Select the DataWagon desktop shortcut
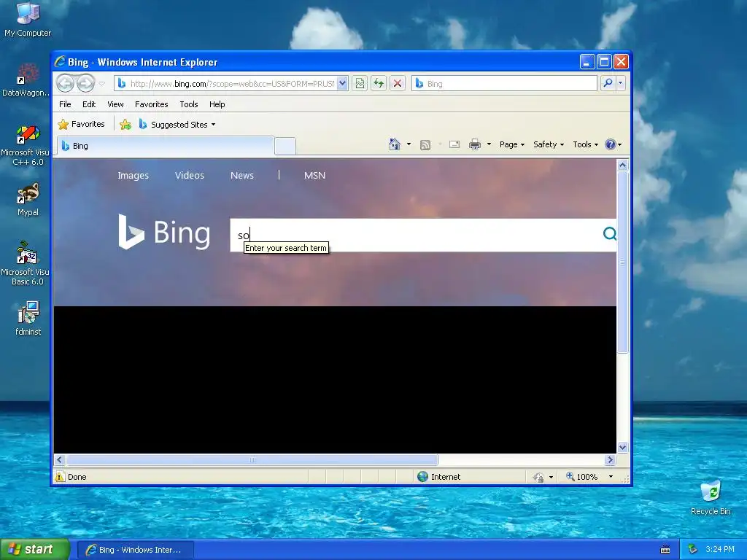This screenshot has height=560, width=747. 26,80
